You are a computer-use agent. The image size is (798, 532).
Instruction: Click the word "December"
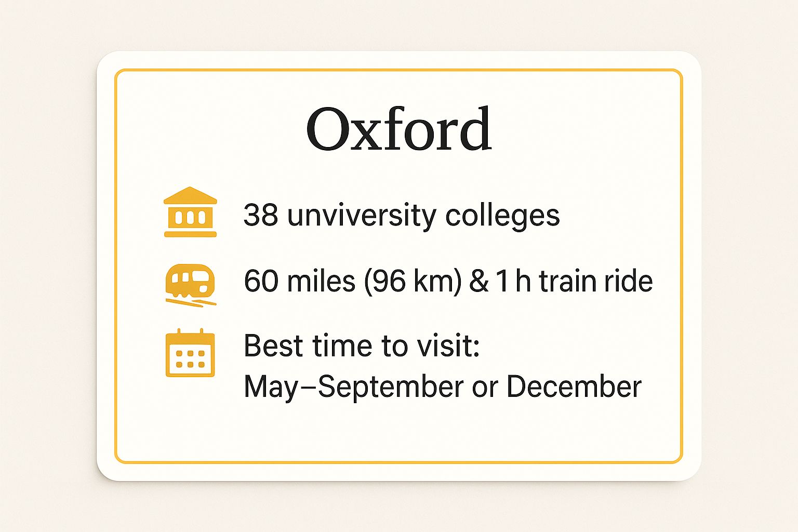[574, 387]
